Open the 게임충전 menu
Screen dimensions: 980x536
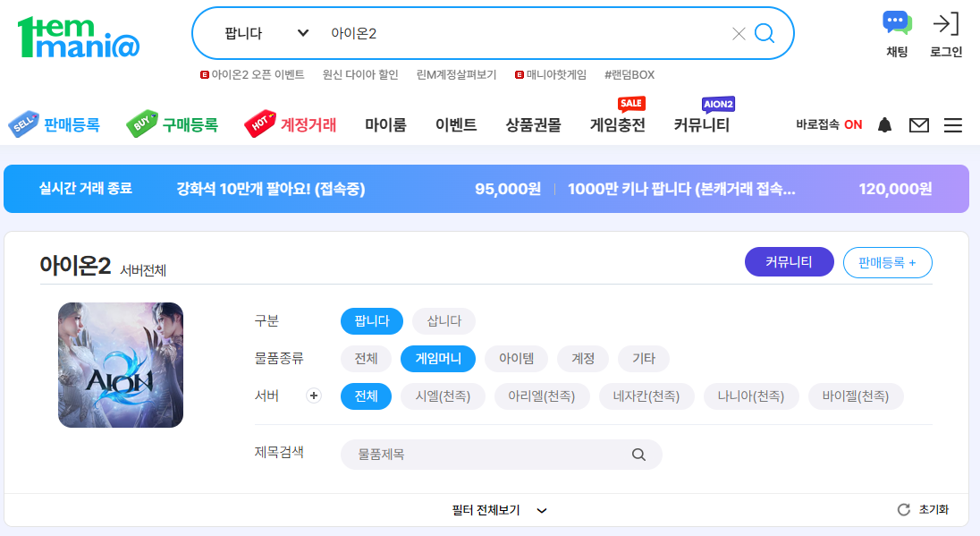pyautogui.click(x=618, y=125)
